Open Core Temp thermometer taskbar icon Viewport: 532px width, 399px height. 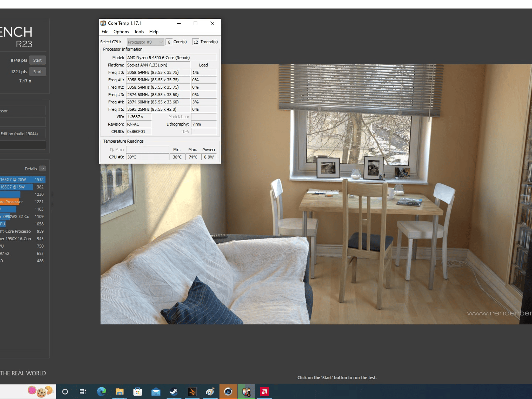coord(246,391)
